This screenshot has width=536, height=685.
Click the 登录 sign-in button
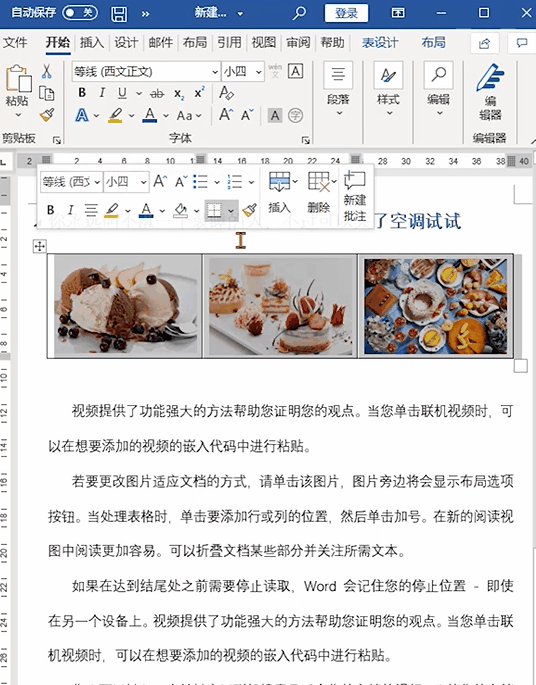(346, 13)
